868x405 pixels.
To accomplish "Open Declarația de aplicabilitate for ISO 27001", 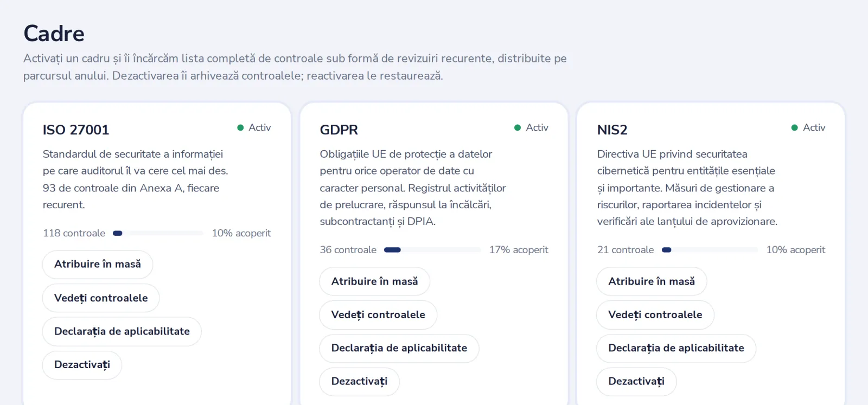I will click(x=122, y=331).
